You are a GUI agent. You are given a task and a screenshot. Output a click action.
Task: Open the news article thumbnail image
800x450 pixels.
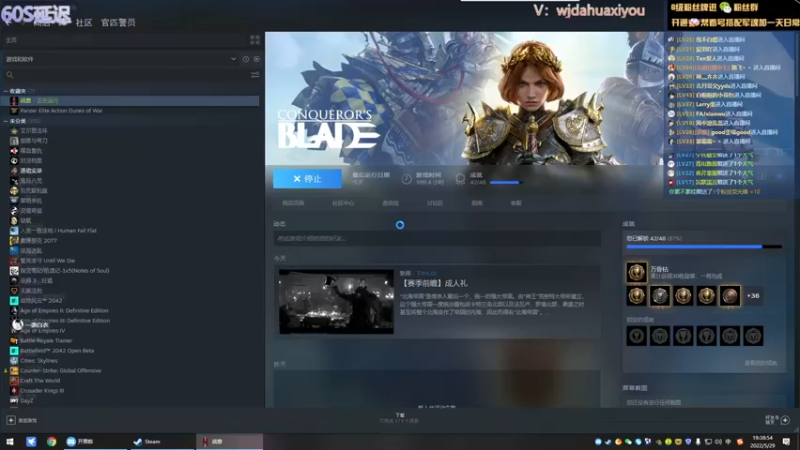click(x=336, y=302)
